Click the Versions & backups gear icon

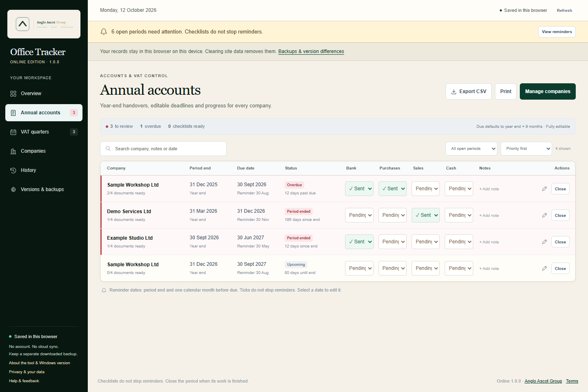pos(13,189)
